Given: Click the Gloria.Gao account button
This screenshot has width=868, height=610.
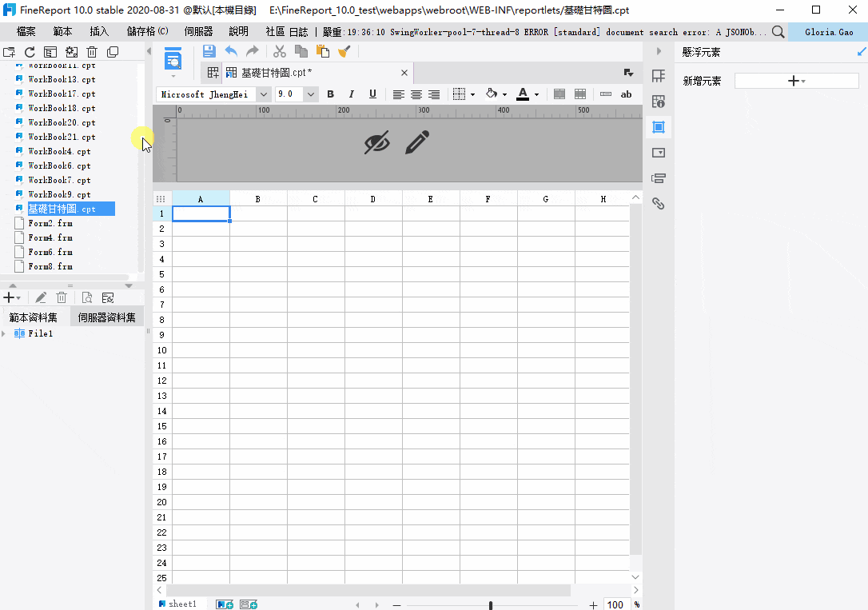Looking at the screenshot, I should [x=829, y=32].
